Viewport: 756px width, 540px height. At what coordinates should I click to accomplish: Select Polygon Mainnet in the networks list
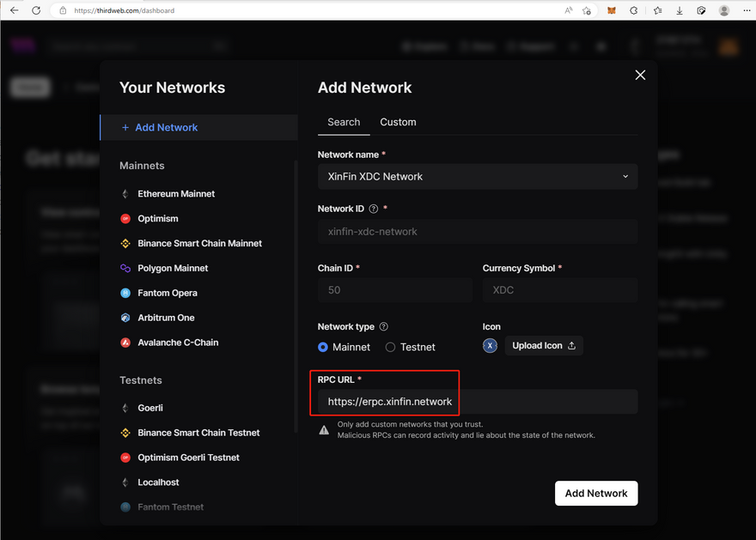[x=173, y=268]
